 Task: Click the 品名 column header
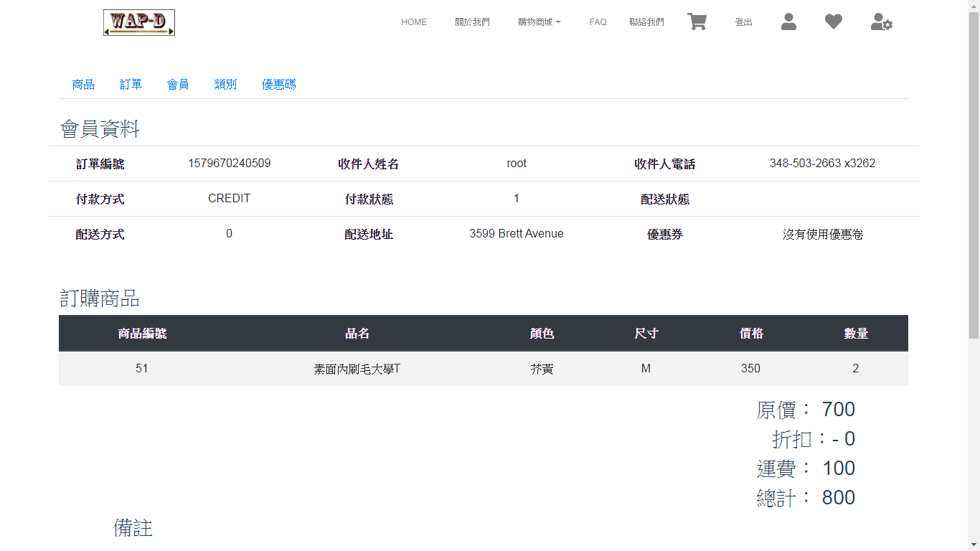357,334
